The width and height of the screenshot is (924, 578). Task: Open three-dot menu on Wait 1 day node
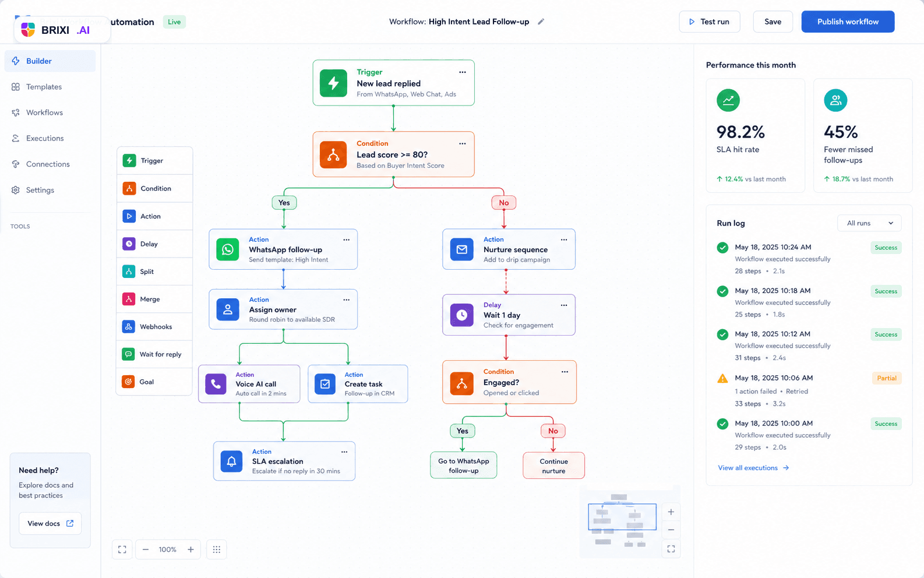pos(564,305)
